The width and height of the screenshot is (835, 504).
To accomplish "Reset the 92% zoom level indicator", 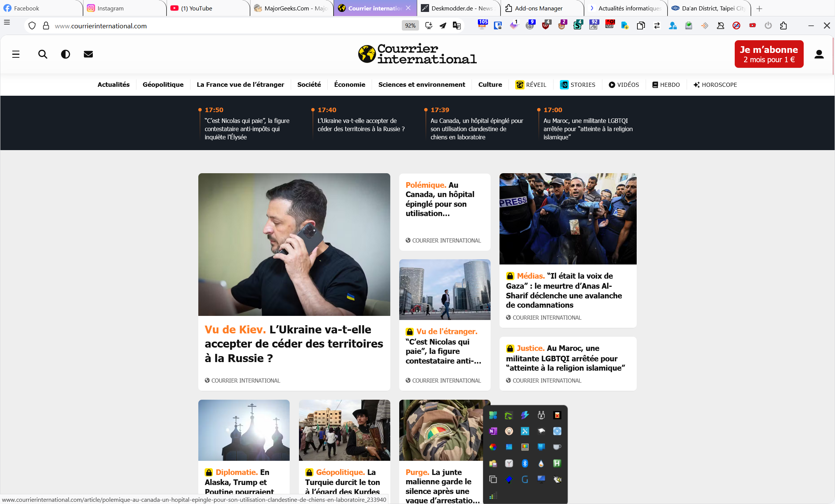I will 410,26.
